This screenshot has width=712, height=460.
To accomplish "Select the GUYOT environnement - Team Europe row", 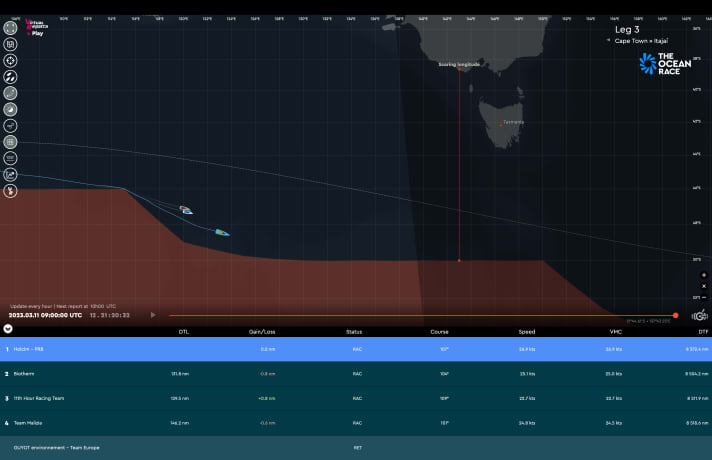I will tap(356, 448).
